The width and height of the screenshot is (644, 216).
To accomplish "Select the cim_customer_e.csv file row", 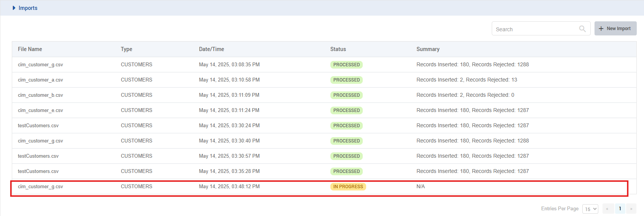I will [x=40, y=110].
